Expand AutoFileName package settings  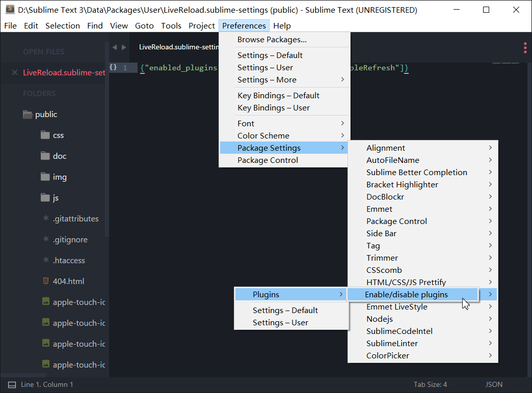coord(423,160)
